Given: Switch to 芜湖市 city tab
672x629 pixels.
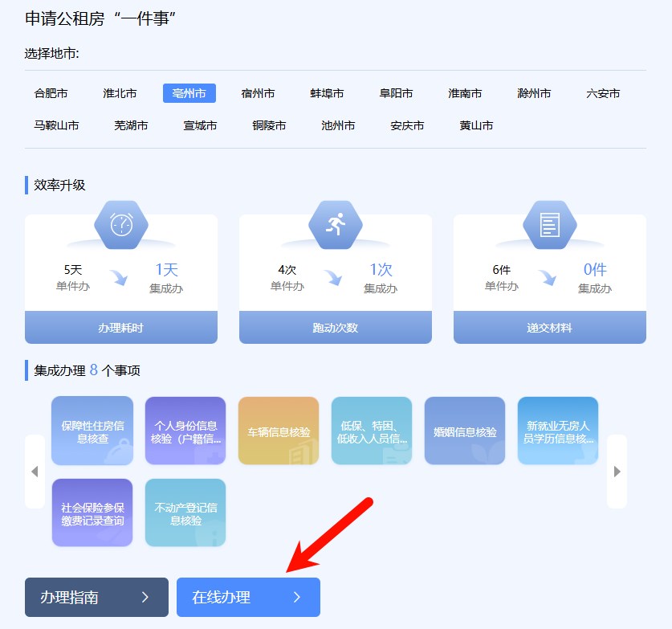Looking at the screenshot, I should [x=131, y=125].
